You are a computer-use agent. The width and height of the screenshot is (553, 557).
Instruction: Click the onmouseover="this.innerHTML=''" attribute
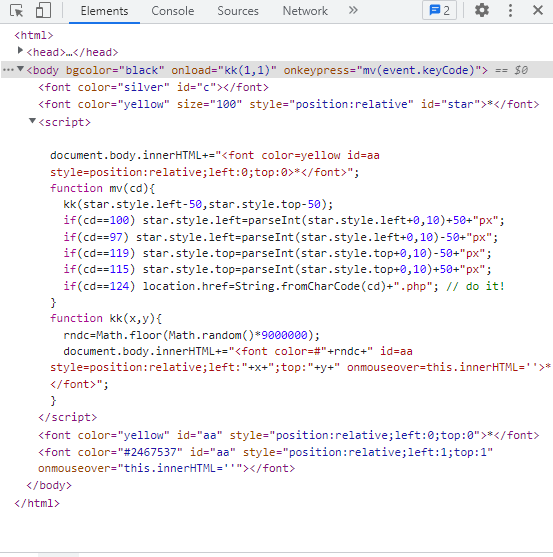click(x=140, y=468)
